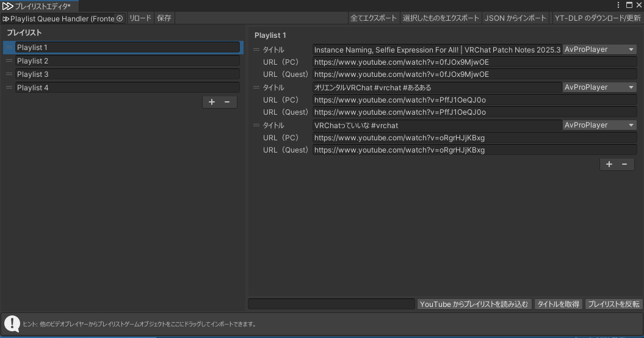644x338 pixels.
Task: Click 全てエクスポート button
Action: 374,18
